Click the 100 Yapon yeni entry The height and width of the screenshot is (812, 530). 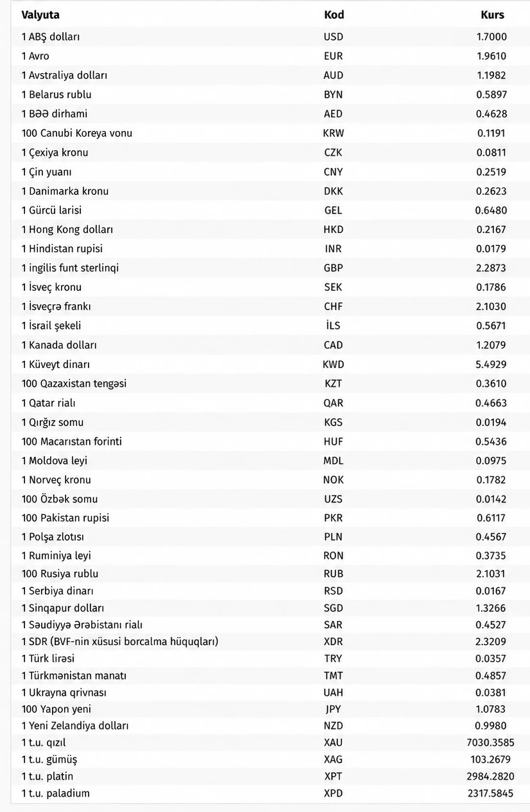[56, 709]
